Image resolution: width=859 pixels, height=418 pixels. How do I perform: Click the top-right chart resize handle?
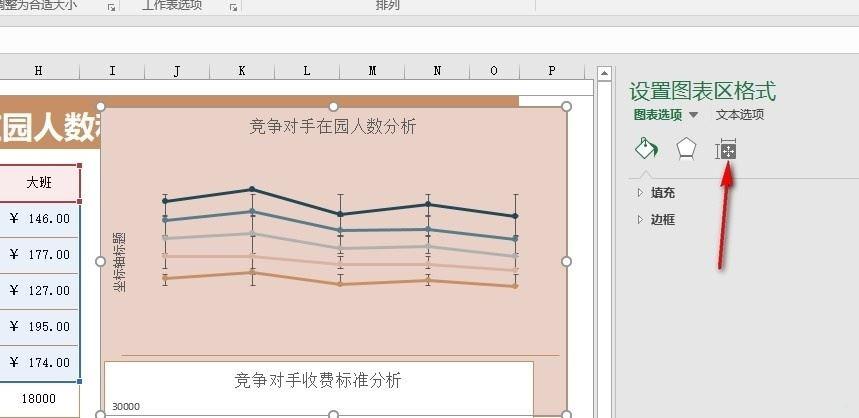point(566,106)
